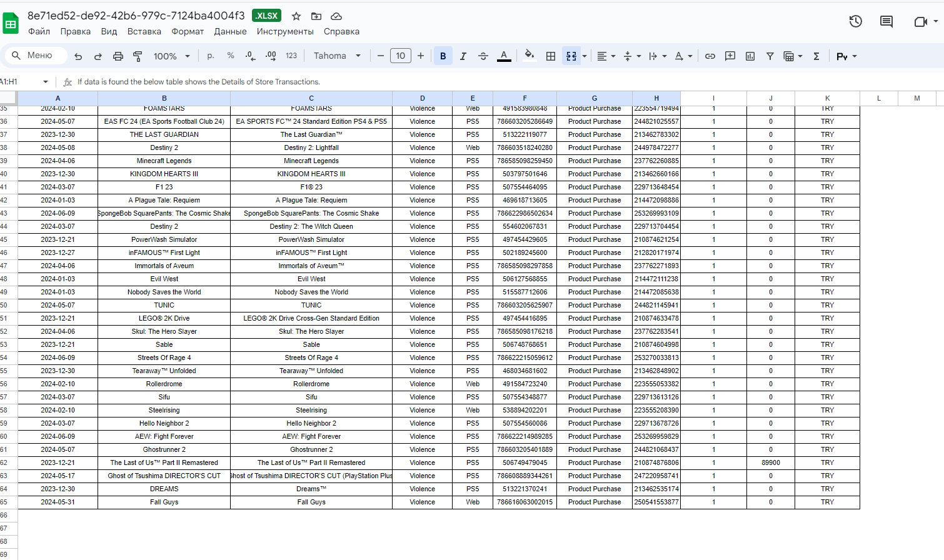Star this spreadsheet document
This screenshot has width=944, height=560.
296,16
